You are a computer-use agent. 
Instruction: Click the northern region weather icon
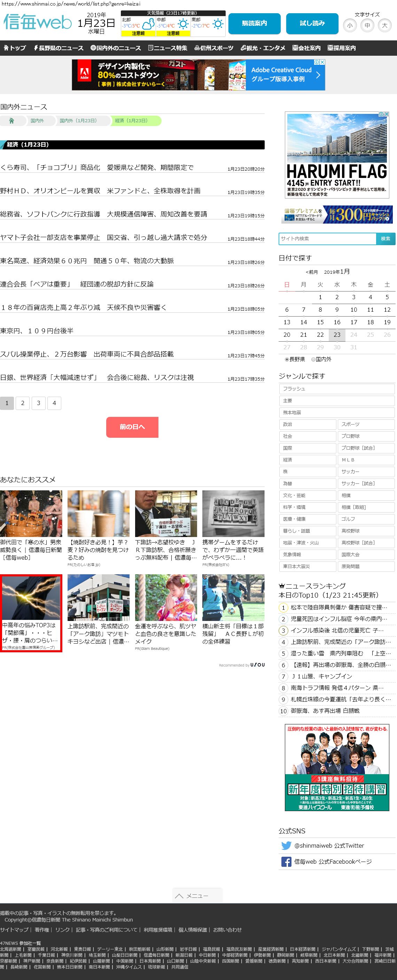click(x=148, y=24)
